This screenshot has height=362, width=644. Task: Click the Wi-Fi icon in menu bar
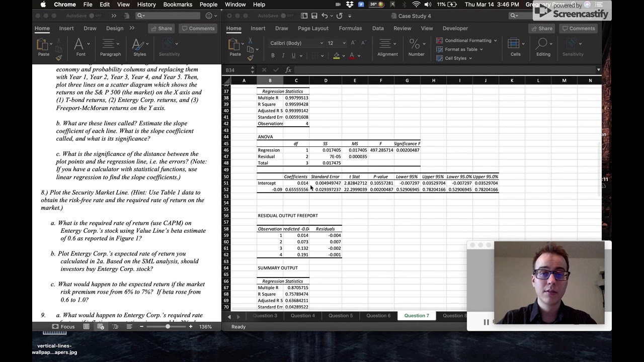[x=416, y=5]
